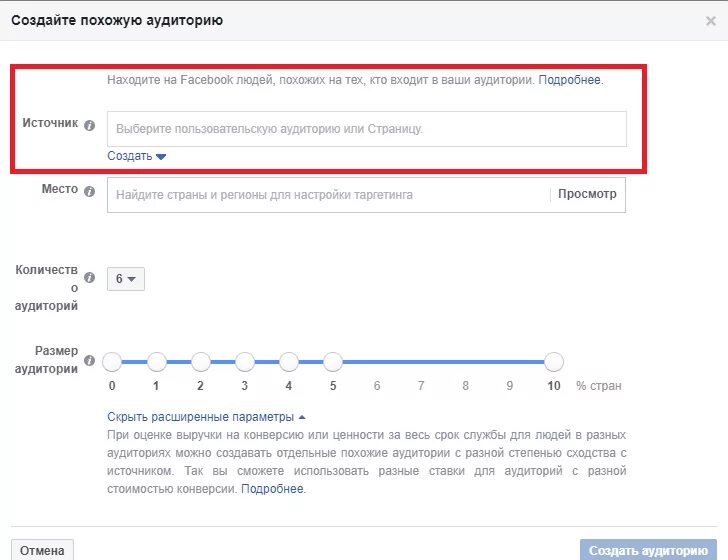
Task: Open Подробнее link after advanced parameters text
Action: [272, 489]
